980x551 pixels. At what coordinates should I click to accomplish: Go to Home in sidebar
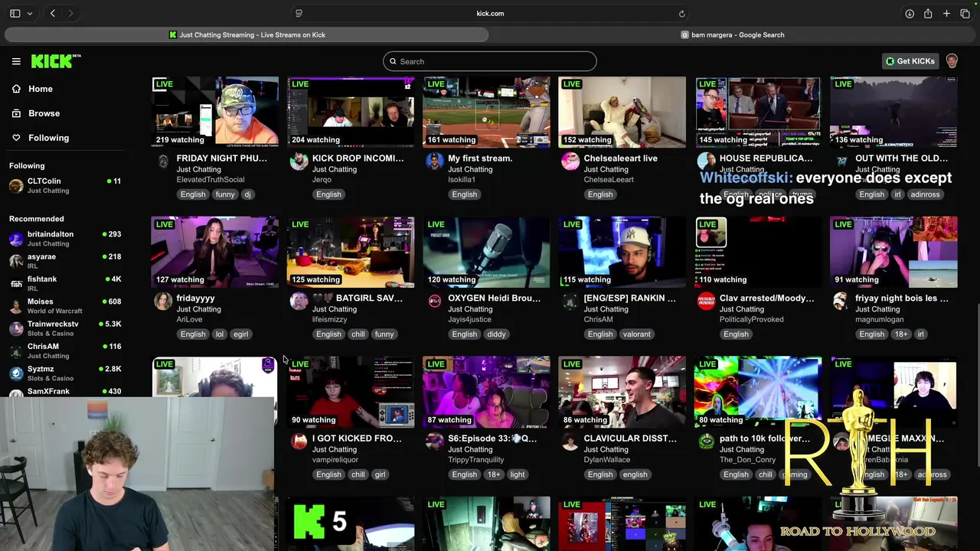click(41, 89)
